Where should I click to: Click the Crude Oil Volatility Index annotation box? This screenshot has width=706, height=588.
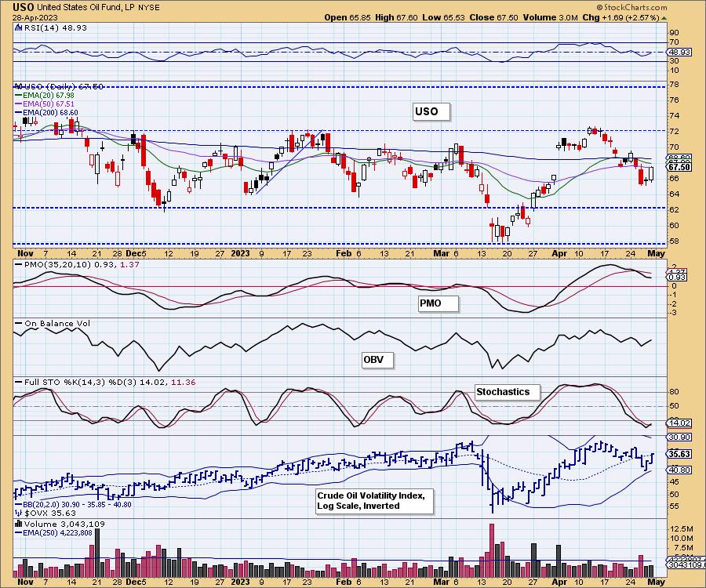tap(375, 501)
